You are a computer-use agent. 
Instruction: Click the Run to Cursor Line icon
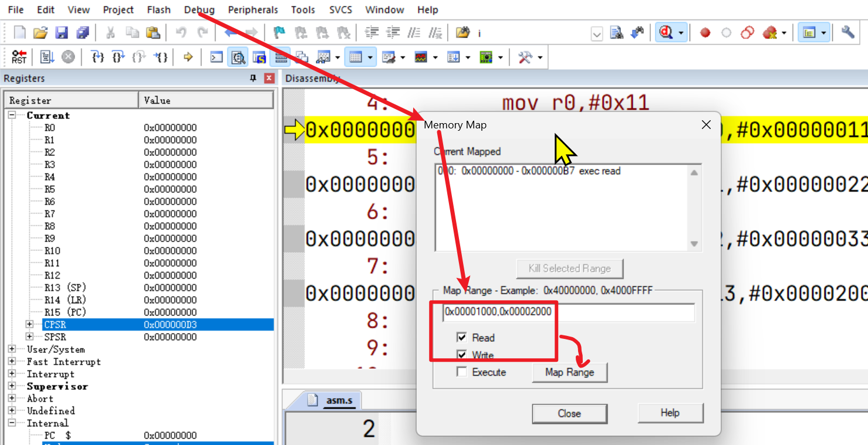pos(161,57)
